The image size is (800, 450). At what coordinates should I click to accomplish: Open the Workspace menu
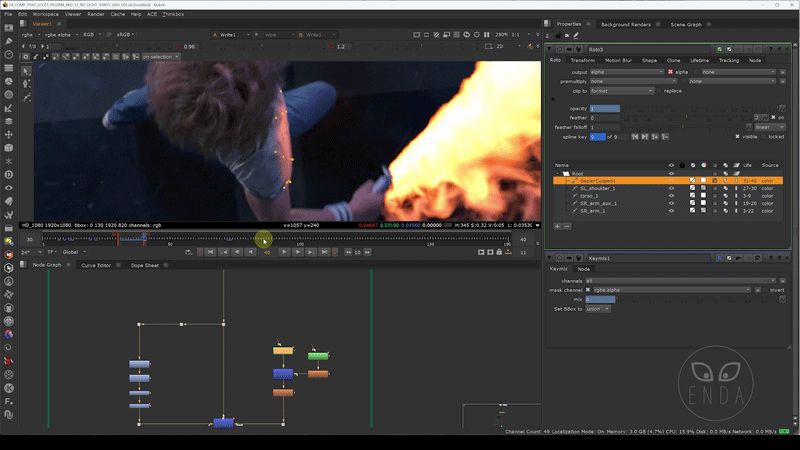45,14
